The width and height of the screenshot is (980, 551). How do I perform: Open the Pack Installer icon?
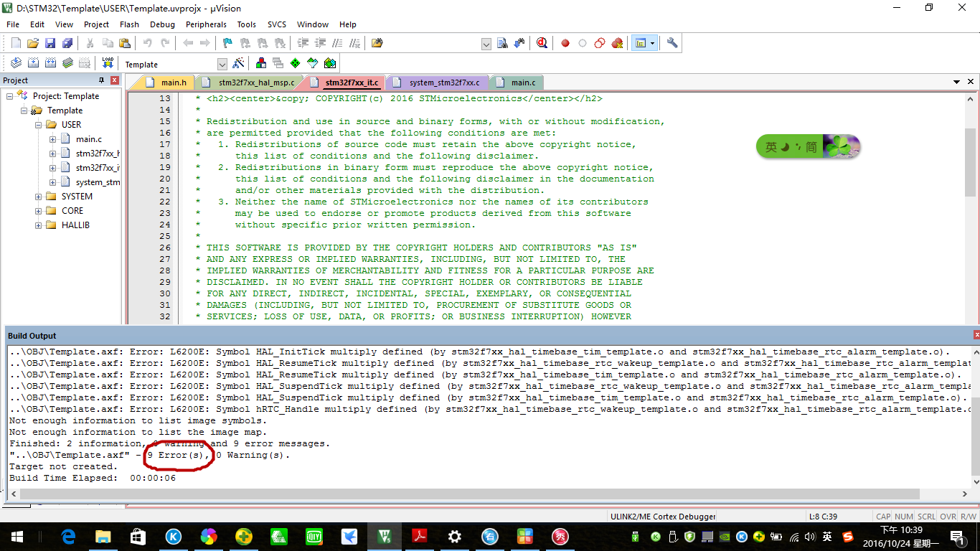(330, 63)
